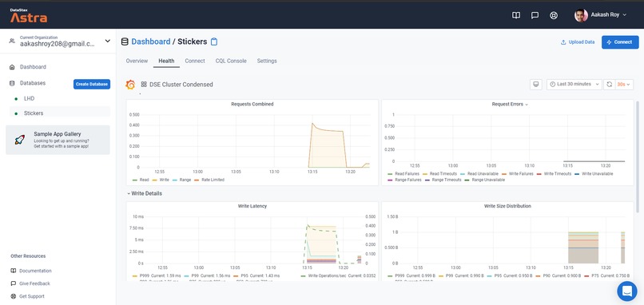
Task: Click the Create Database button
Action: click(x=92, y=84)
